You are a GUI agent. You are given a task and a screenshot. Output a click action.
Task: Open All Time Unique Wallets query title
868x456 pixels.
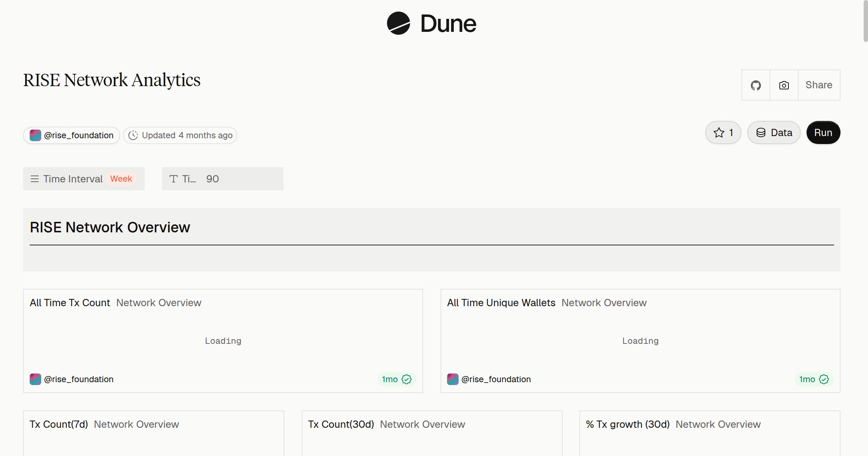501,303
